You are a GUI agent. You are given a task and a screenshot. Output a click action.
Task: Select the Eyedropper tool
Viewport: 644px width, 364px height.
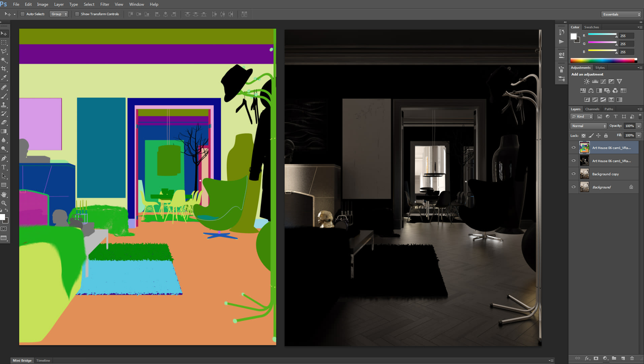point(4,78)
